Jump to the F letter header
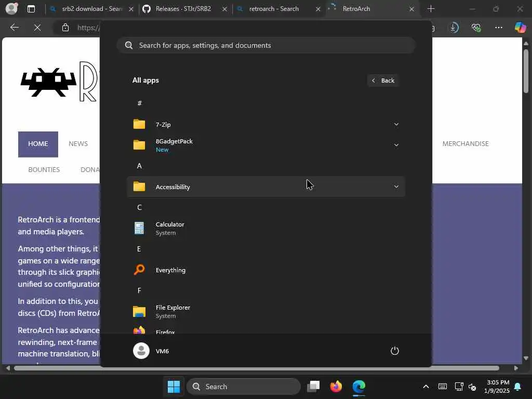532x399 pixels. click(139, 290)
